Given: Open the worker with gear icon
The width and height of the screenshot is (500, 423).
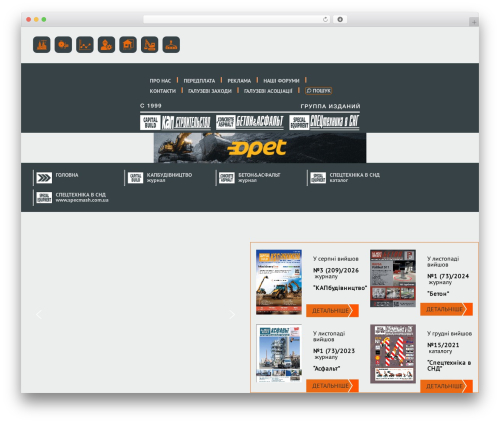Looking at the screenshot, I should [106, 45].
